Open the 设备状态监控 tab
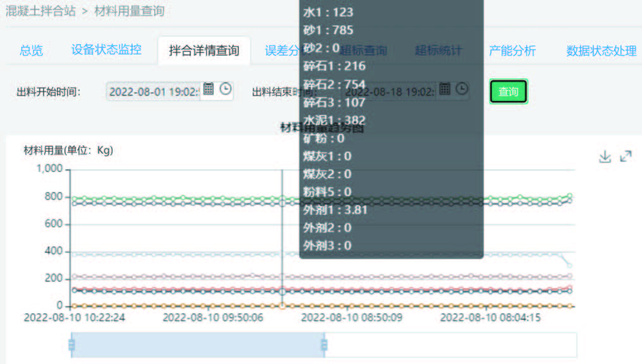The width and height of the screenshot is (642, 364). 106,50
